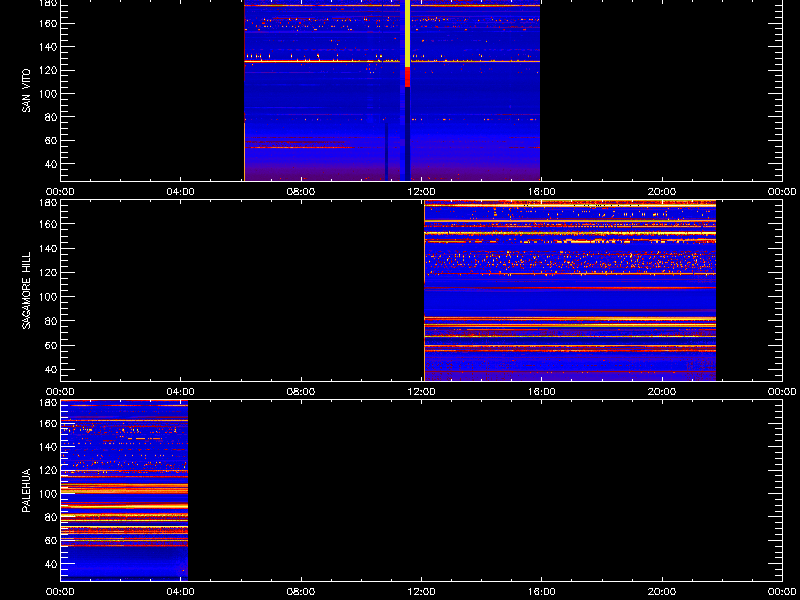The width and height of the screenshot is (800, 600).
Task: Click the 40 tick label on Sagamore Hill axis
Action: click(51, 369)
